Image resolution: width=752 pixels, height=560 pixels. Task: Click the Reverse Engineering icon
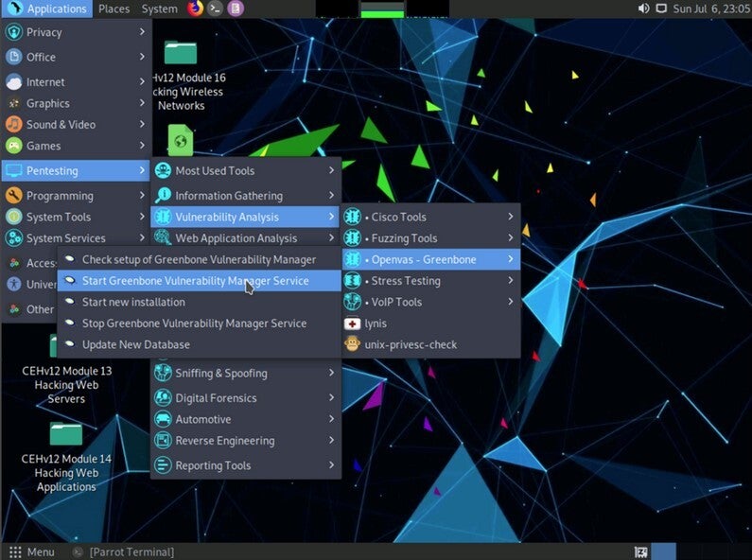[163, 440]
